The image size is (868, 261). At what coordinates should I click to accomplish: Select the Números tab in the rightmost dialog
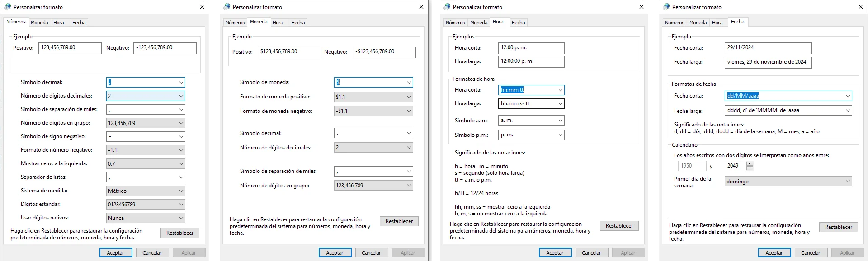pyautogui.click(x=674, y=23)
